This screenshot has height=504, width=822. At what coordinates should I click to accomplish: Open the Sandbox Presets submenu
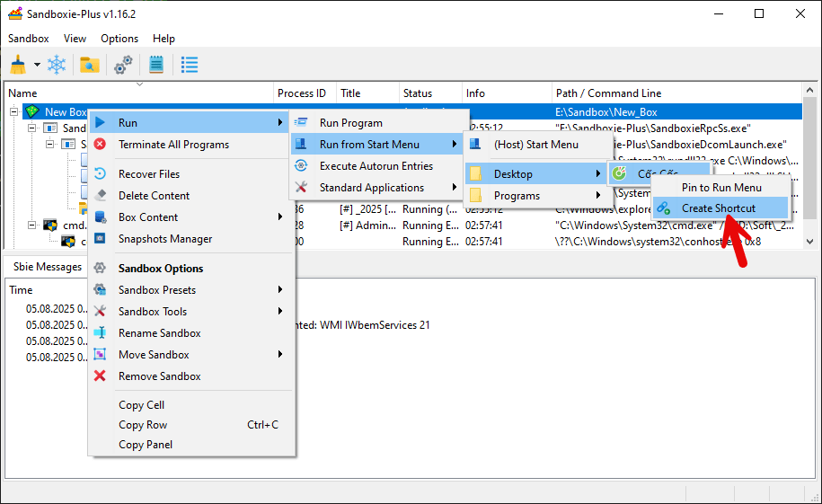click(x=189, y=289)
